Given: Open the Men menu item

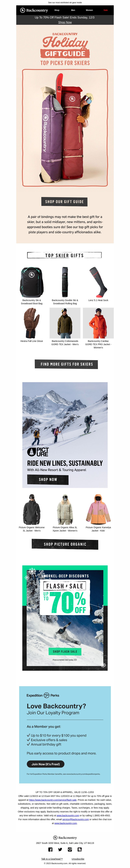Looking at the screenshot, I should point(73,10).
